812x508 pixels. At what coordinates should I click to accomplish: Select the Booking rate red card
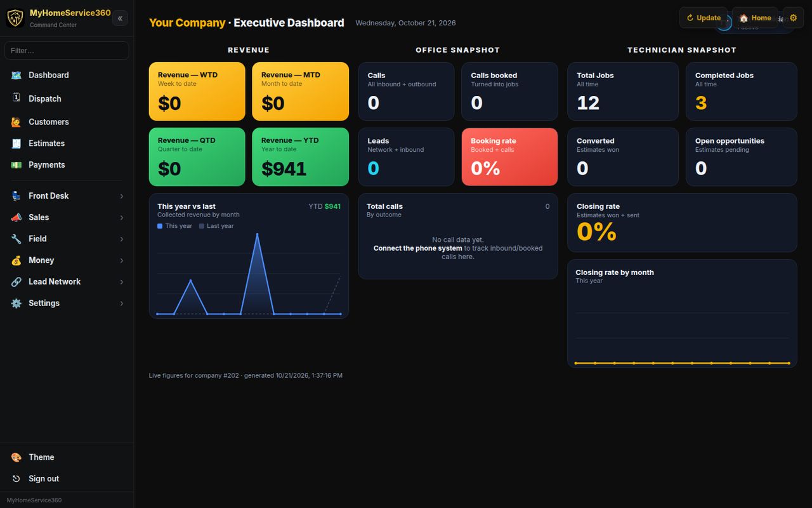[x=509, y=157]
